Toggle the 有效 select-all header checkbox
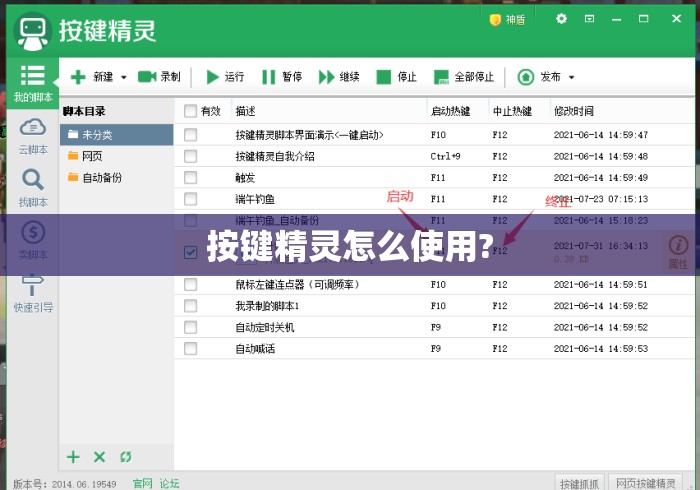 (x=191, y=111)
